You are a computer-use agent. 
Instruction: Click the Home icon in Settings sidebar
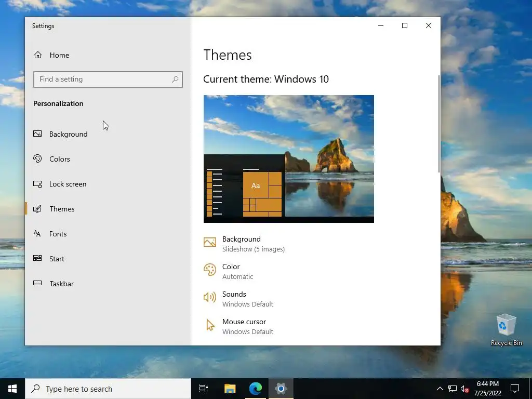pos(37,55)
